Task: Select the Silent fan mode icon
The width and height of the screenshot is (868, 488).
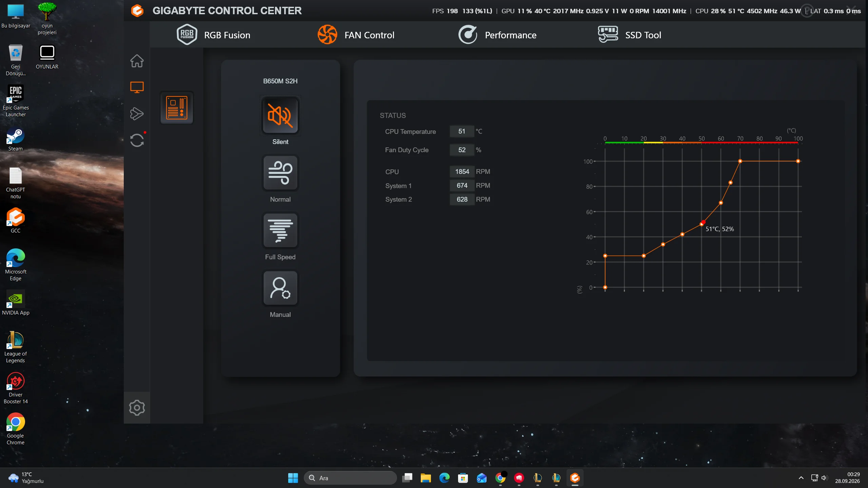Action: pyautogui.click(x=280, y=116)
